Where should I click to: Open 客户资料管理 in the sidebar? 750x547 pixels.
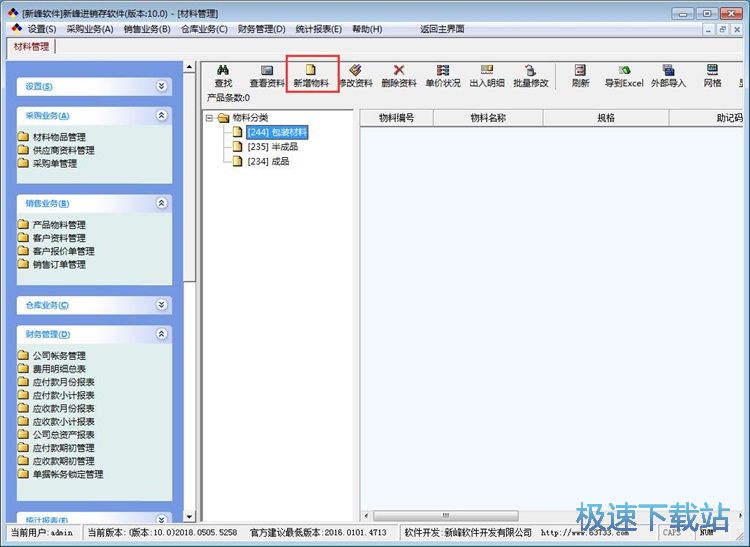coord(52,238)
